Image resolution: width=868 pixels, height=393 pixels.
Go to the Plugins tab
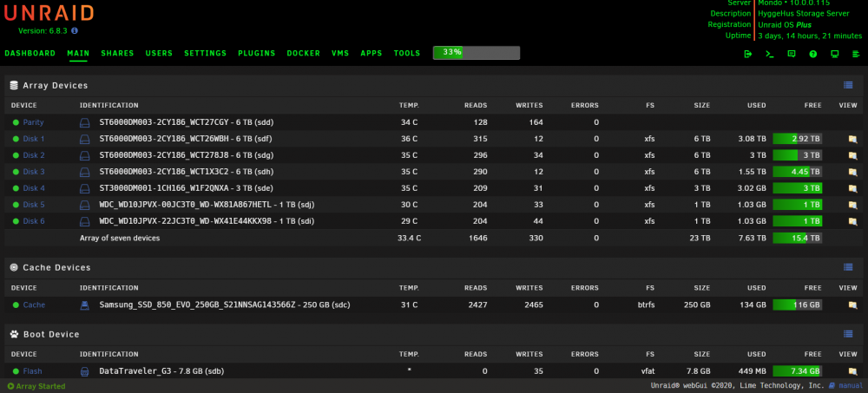[x=257, y=54]
